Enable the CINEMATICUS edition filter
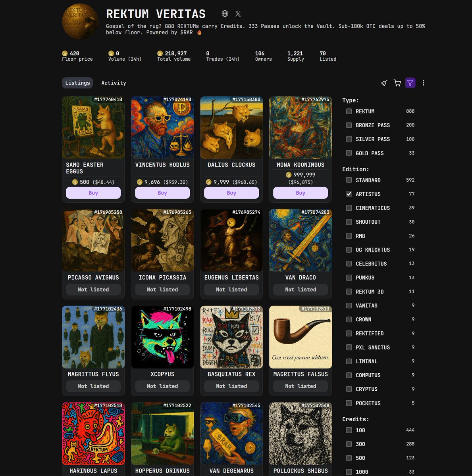Screen dimensions: 472x476 click(x=349, y=208)
